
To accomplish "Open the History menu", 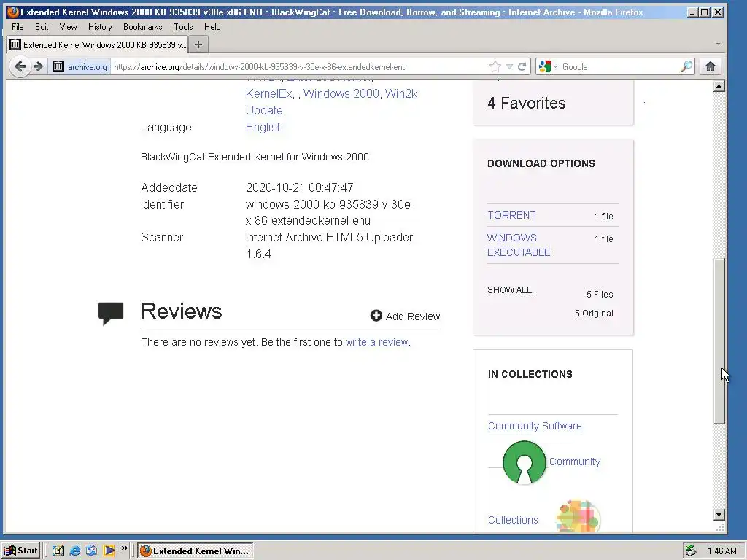I will 100,27.
